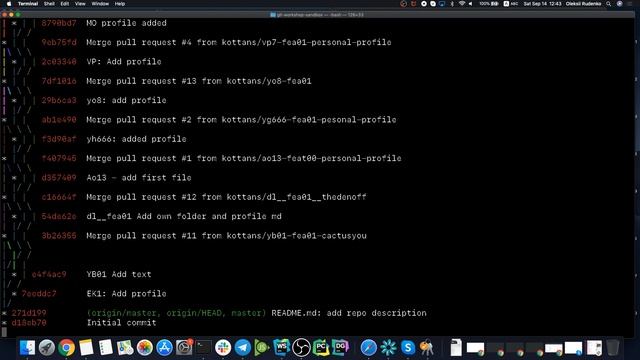Open the teal spinner app icon in dock
This screenshot has width=640, height=360.
[x=388, y=348]
